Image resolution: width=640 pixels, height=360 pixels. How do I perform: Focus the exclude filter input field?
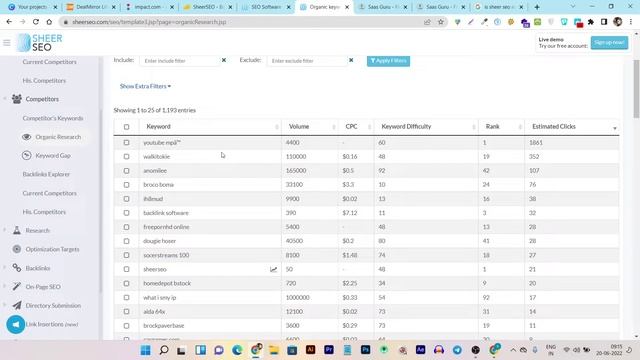307,60
